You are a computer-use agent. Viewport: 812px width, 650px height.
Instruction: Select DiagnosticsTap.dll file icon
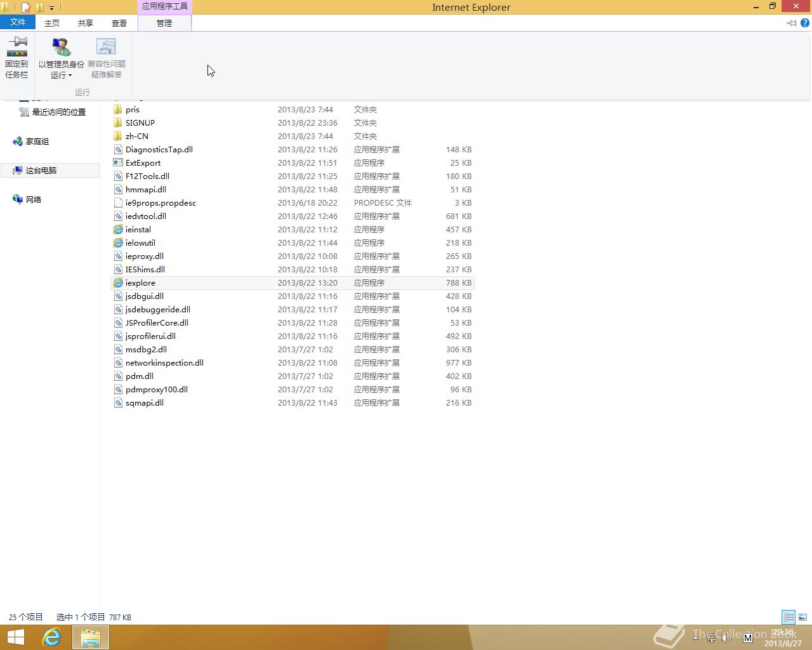pyautogui.click(x=118, y=150)
